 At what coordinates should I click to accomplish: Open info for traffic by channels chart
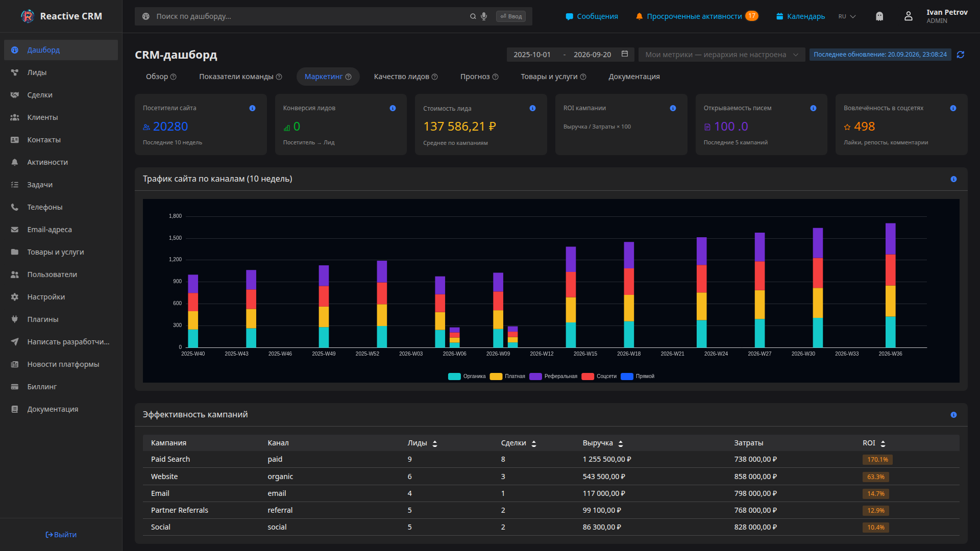click(x=953, y=179)
